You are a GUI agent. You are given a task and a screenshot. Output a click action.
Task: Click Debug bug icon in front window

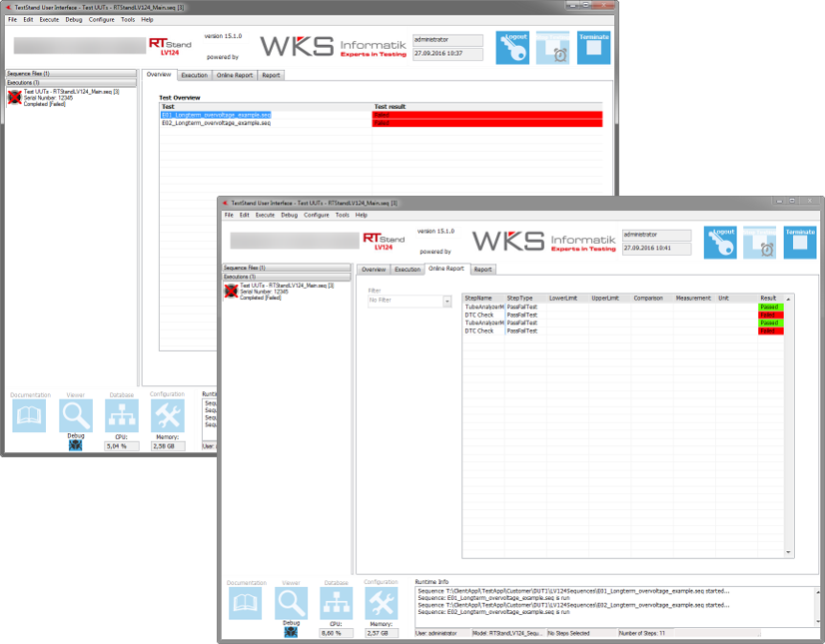coord(291,632)
